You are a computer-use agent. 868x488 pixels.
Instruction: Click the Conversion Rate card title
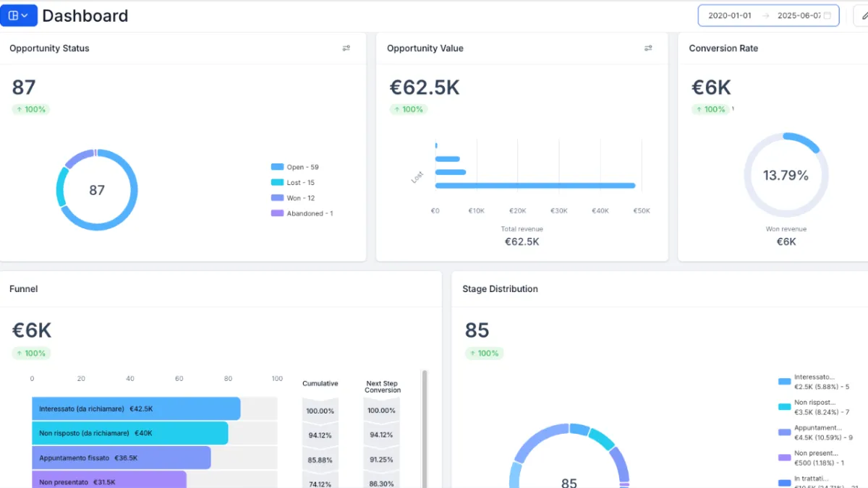(723, 48)
